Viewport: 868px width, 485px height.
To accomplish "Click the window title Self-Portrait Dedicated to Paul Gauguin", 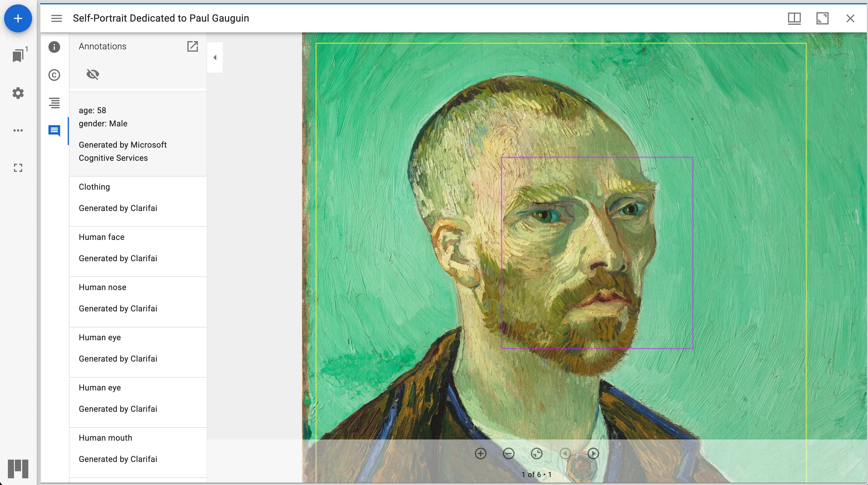I will coord(161,18).
